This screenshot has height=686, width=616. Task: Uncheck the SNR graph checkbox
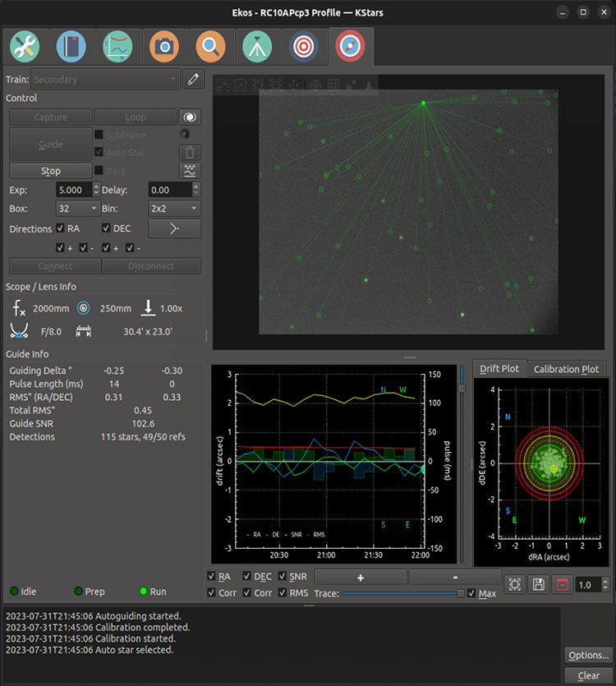(x=283, y=577)
